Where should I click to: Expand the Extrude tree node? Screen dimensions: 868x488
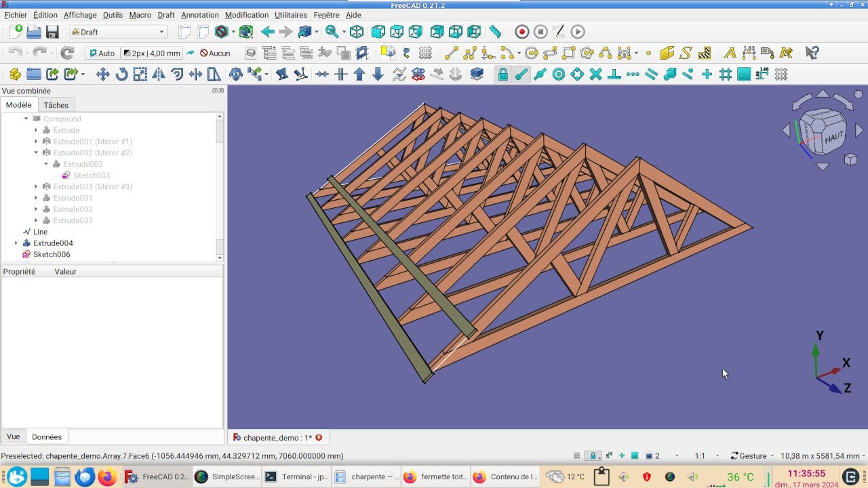[x=36, y=130]
